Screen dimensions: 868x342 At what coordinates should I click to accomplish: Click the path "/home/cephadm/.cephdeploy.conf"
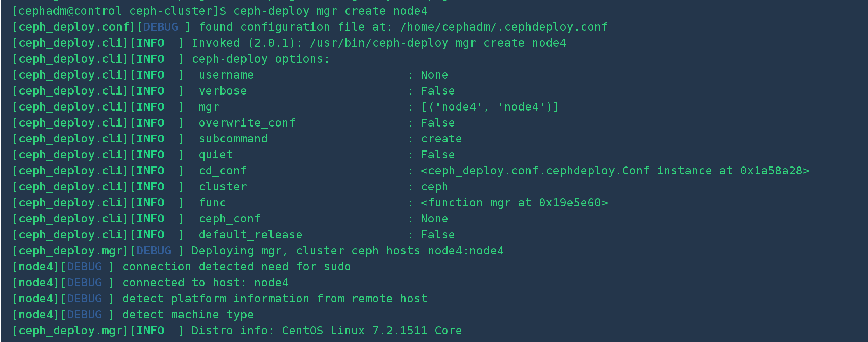(504, 27)
